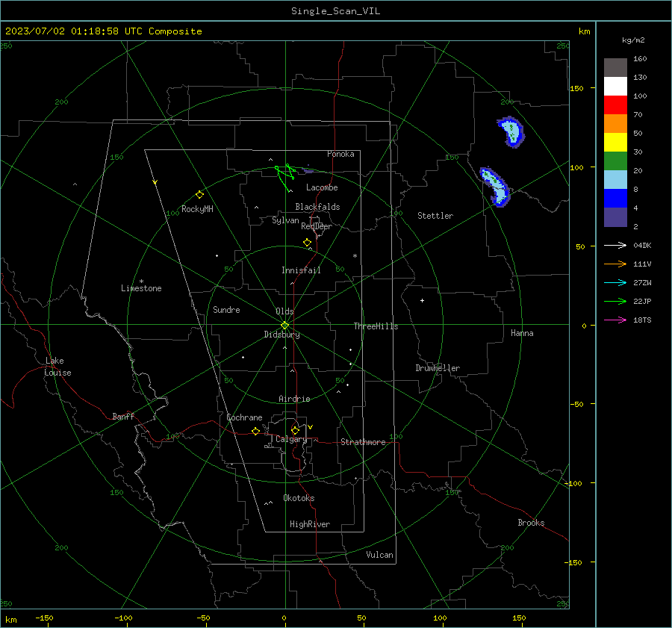
Task: Click the Brooks town label
Action: (x=531, y=523)
